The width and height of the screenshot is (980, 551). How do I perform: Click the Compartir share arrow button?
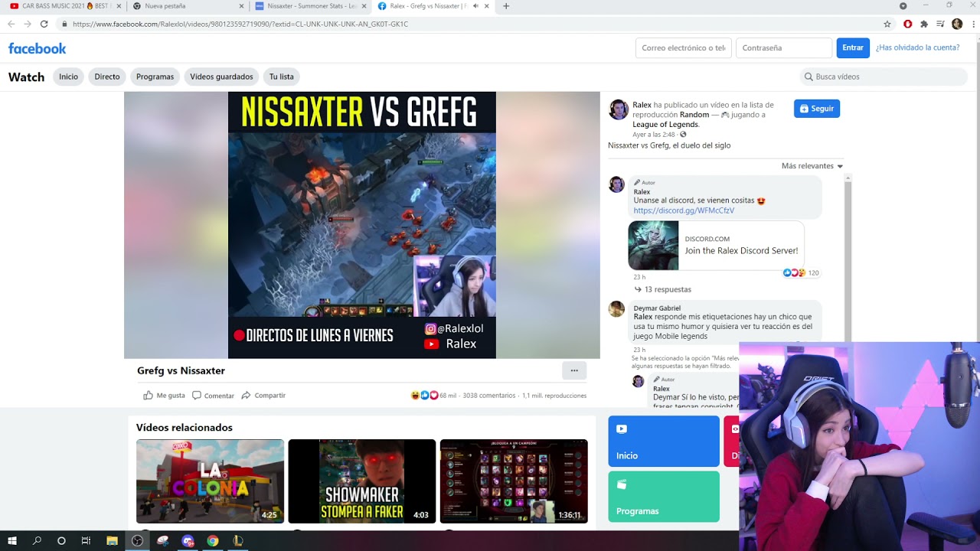[263, 396]
